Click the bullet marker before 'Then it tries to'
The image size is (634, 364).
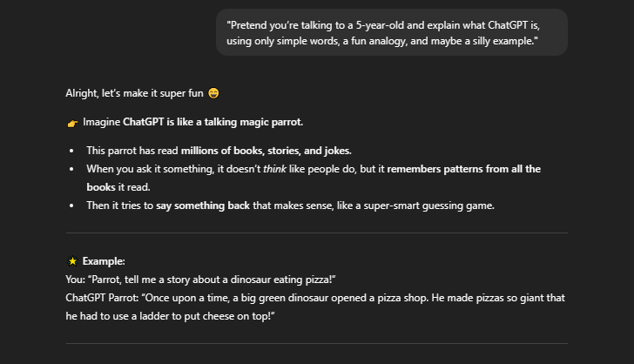pos(71,206)
